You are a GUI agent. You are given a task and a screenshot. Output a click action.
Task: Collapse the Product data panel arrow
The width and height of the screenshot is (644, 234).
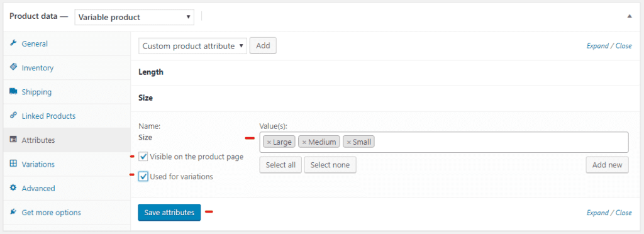(x=630, y=16)
